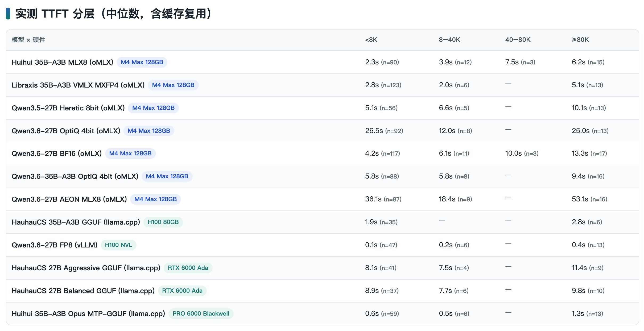The height and width of the screenshot is (331, 644).
Task: Click the "H100 80GB" hardware badge
Action: (163, 222)
